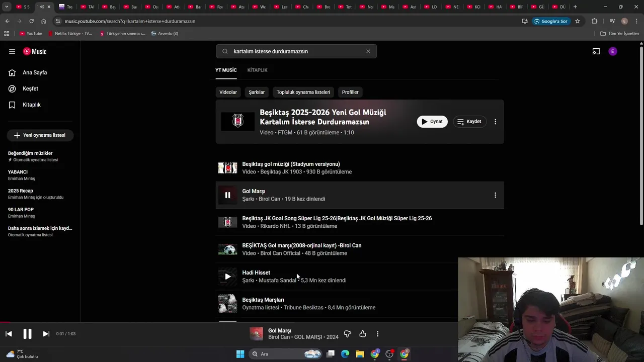Screen dimensions: 644x362
Task: Open the tab search dropdown arrow
Action: [7, 7]
